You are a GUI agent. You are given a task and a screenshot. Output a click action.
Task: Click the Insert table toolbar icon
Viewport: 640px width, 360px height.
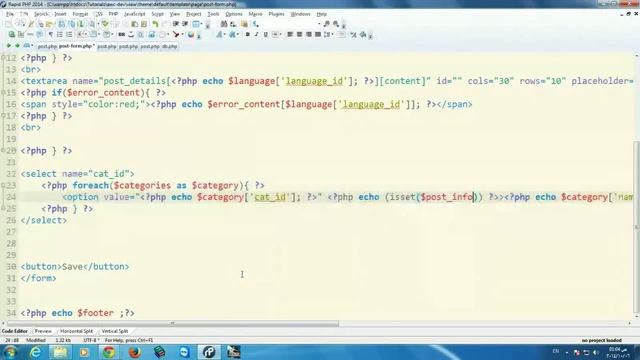(x=196, y=24)
